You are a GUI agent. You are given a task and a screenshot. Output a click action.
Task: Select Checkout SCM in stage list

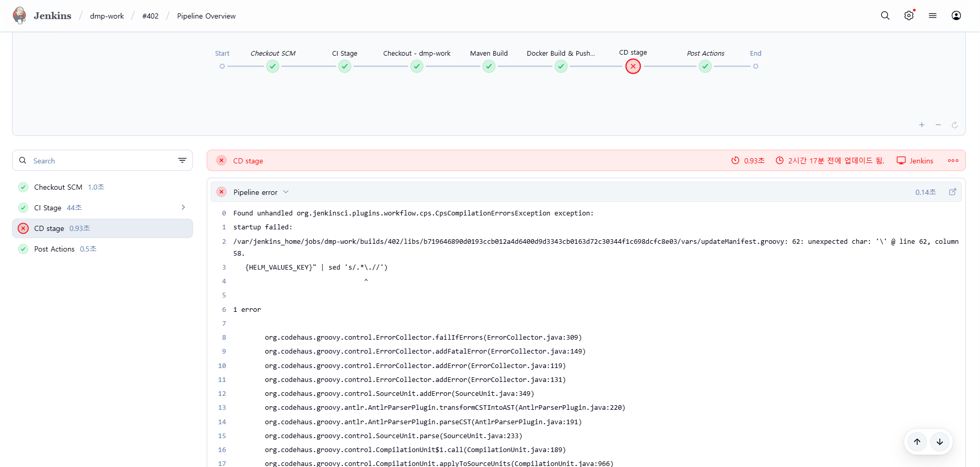pos(58,187)
